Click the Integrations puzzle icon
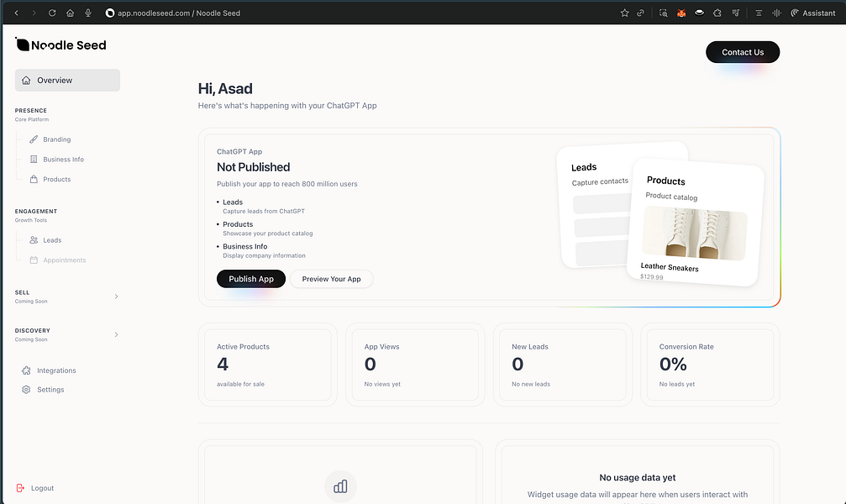Viewport: 846px width, 504px height. coord(26,370)
